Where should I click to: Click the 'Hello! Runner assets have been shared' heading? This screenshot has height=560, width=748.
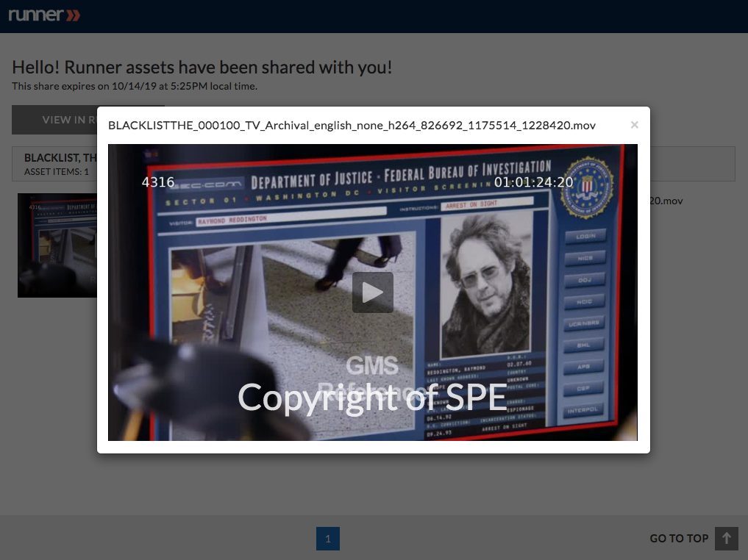coord(202,68)
